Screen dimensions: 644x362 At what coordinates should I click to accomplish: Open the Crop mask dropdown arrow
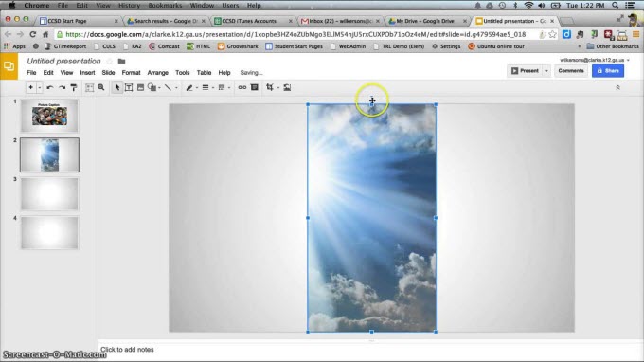click(x=278, y=87)
